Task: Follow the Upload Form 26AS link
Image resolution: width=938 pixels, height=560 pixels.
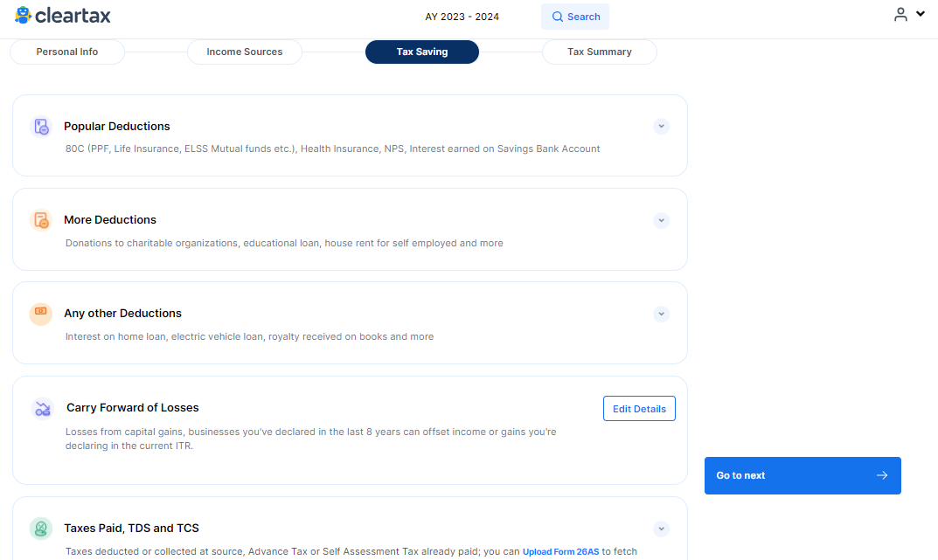Action: click(560, 551)
